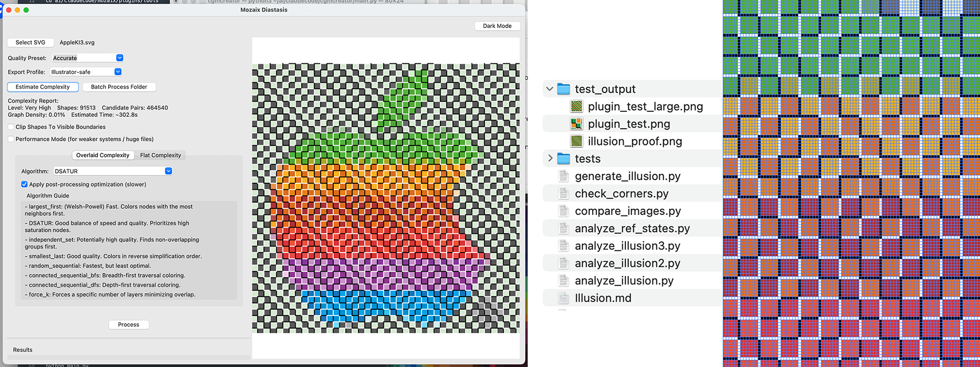Click the AppleKI3.svg filename label

point(77,42)
